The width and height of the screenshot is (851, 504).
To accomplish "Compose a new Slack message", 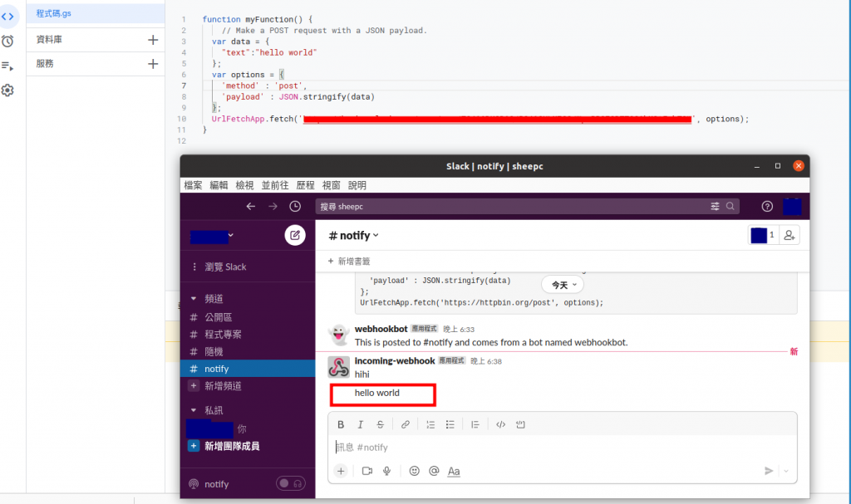I will [x=295, y=235].
